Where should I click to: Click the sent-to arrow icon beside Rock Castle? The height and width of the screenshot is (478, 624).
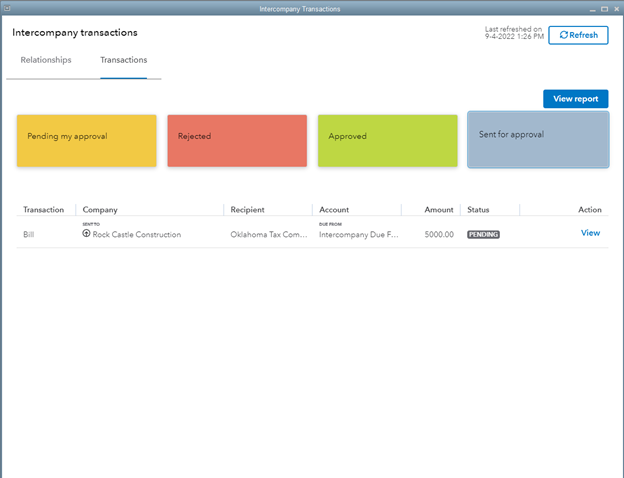(87, 234)
